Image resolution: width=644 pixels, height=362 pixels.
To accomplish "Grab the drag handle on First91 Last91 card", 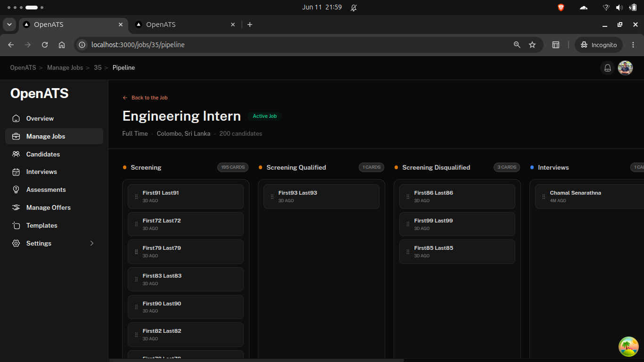I will point(137,197).
